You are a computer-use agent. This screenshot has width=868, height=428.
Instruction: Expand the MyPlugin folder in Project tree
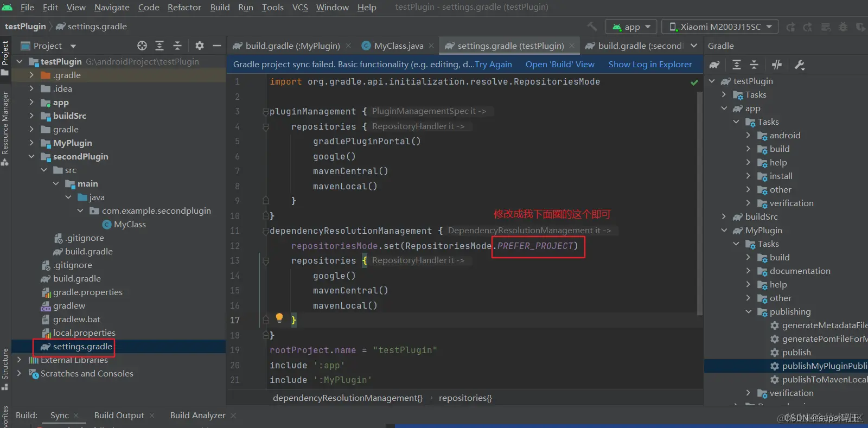click(31, 143)
